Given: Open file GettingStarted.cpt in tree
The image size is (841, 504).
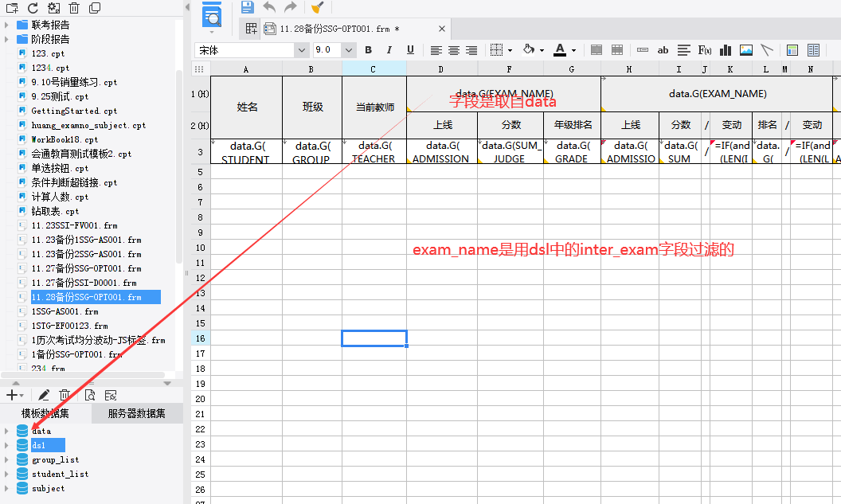Looking at the screenshot, I should tap(74, 111).
